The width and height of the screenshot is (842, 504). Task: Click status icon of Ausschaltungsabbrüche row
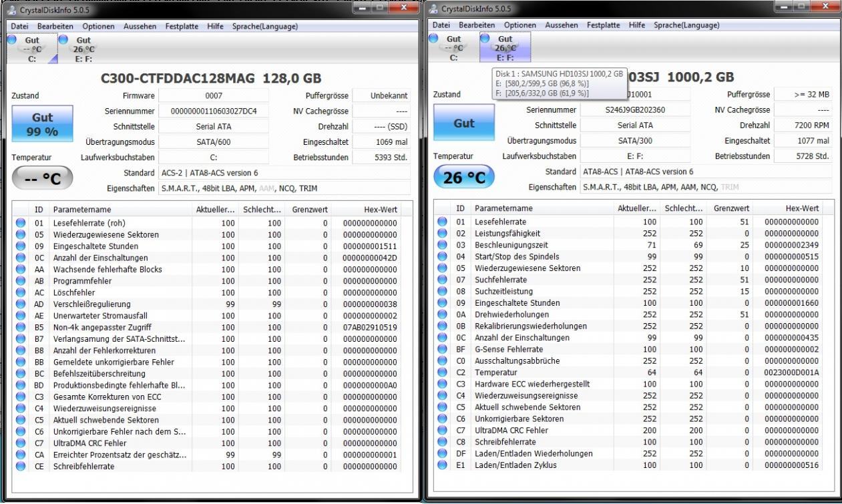[442, 360]
